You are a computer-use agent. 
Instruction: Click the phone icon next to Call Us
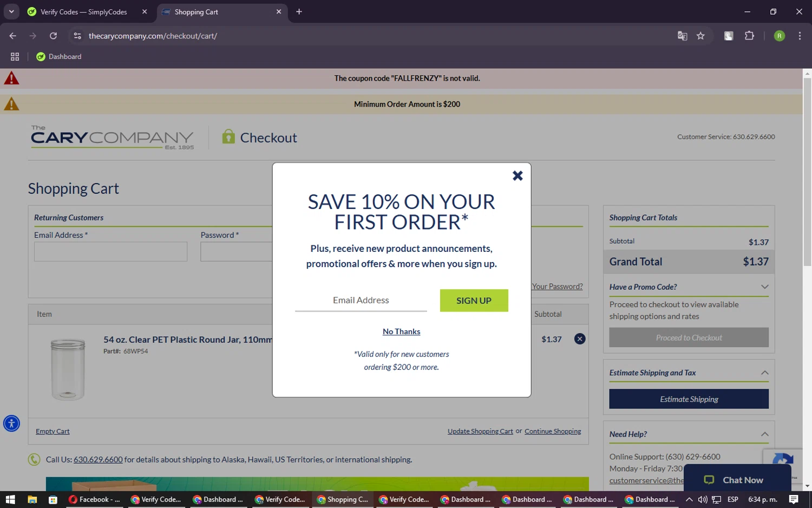coord(34,459)
